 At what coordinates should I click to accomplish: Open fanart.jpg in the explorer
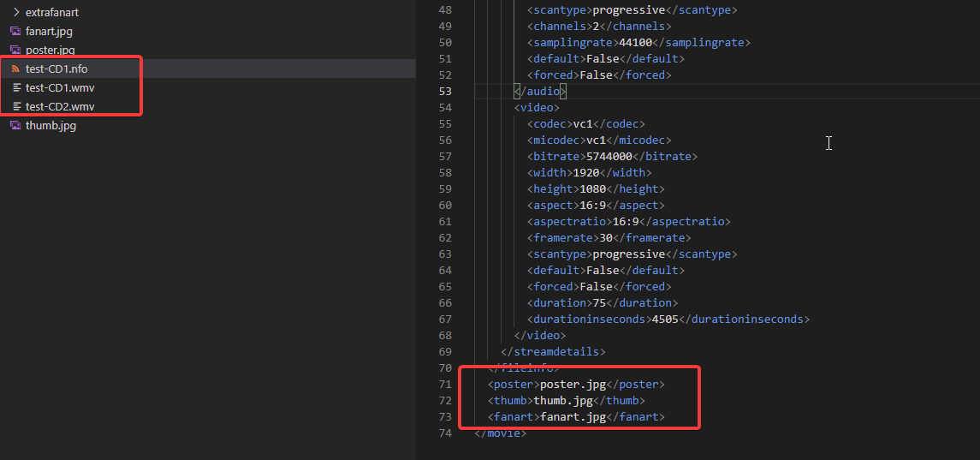click(x=50, y=32)
